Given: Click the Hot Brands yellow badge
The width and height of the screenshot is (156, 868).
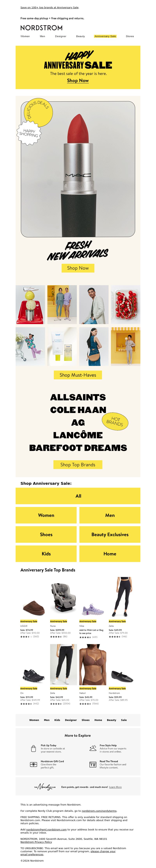Looking at the screenshot, I should pos(115,421).
